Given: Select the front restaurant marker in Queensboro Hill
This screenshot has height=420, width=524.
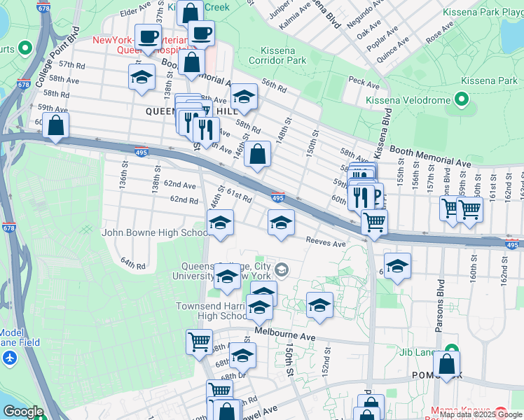Looking at the screenshot, I should pyautogui.click(x=206, y=132).
